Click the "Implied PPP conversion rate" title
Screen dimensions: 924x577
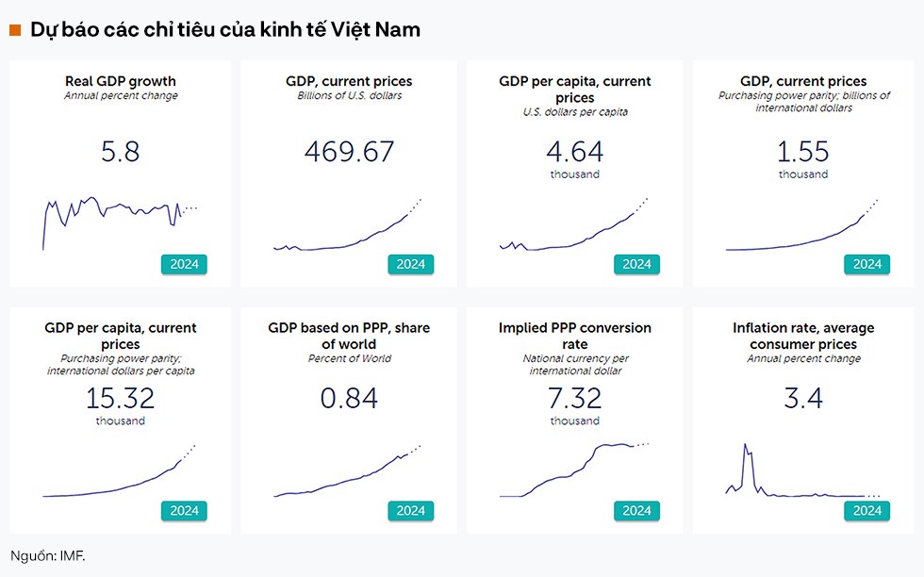pos(575,336)
